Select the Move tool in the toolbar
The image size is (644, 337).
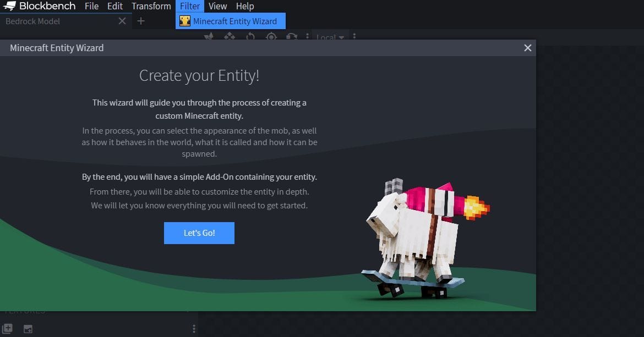pos(230,36)
